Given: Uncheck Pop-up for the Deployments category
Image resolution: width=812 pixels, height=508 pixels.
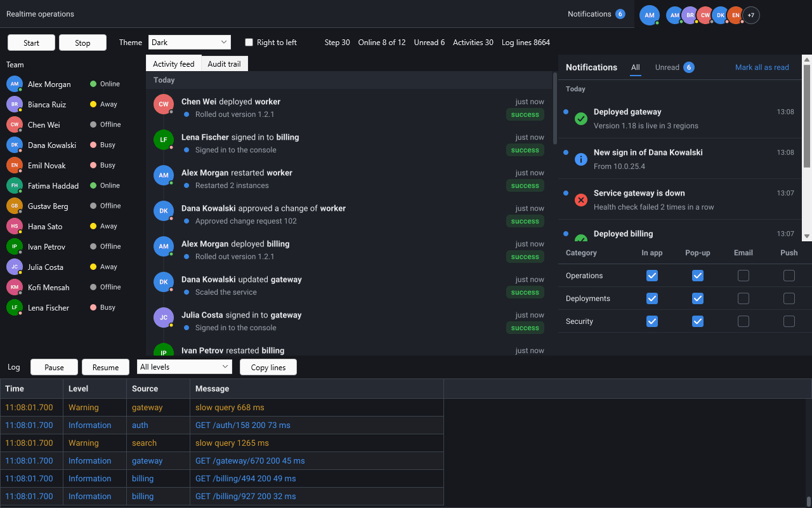Looking at the screenshot, I should click(x=698, y=298).
